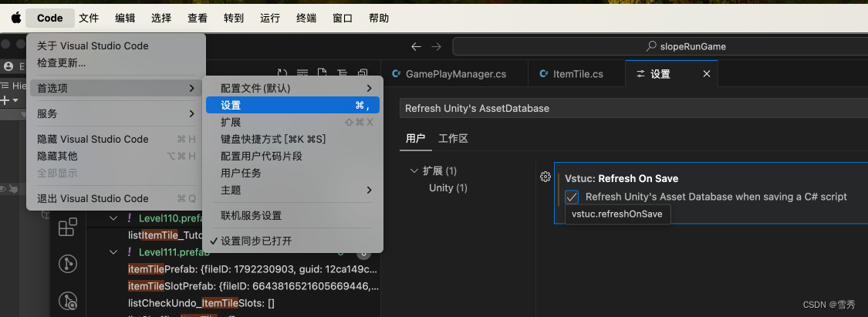
Task: Collapse the 扩展 (1) settings group
Action: pyautogui.click(x=414, y=171)
